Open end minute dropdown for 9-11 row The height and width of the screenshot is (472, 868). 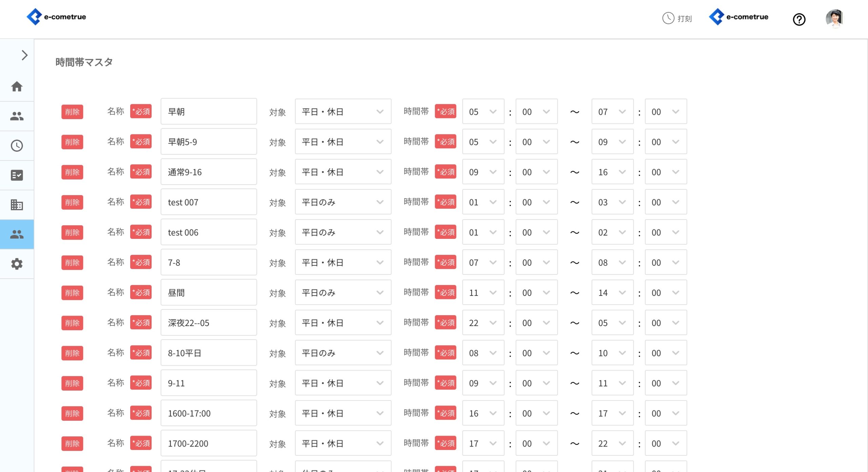[665, 383]
